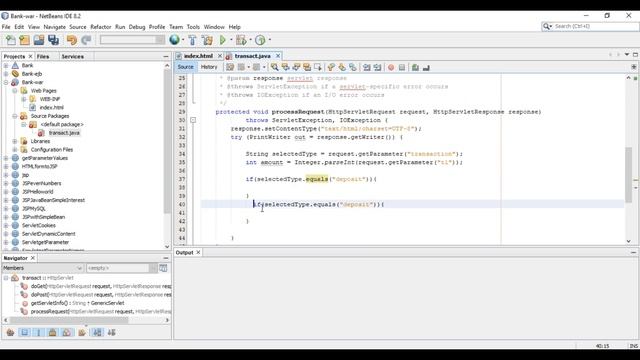The height and width of the screenshot is (360, 640).
Task: Open the dropdown next to the globe browser icon
Action: [182, 40]
